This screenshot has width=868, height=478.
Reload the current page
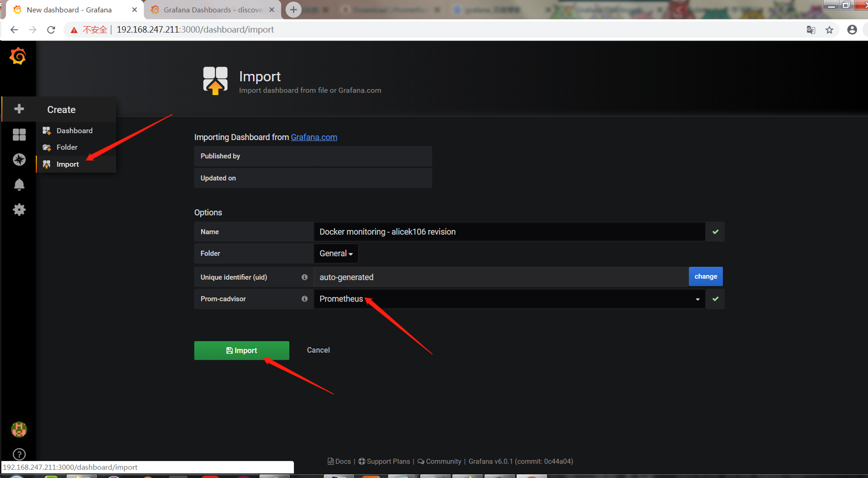pyautogui.click(x=51, y=30)
